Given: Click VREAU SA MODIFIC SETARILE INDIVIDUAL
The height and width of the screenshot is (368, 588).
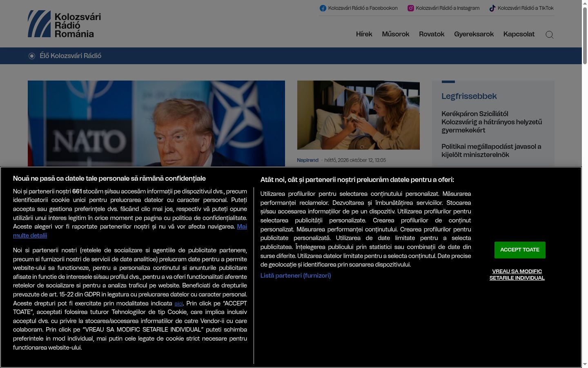Looking at the screenshot, I should [x=517, y=275].
